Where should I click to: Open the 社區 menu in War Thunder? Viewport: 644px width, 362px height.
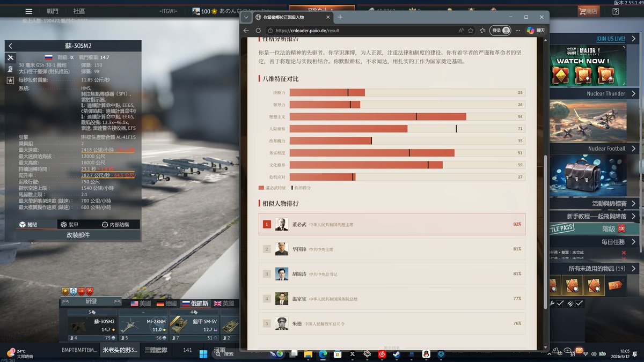pyautogui.click(x=79, y=11)
